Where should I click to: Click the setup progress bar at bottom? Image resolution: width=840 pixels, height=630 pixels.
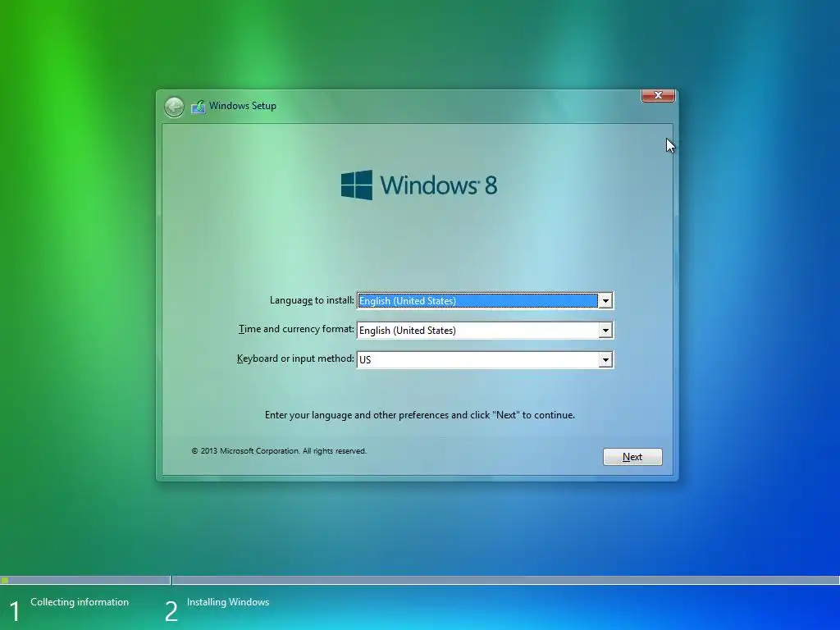click(420, 580)
